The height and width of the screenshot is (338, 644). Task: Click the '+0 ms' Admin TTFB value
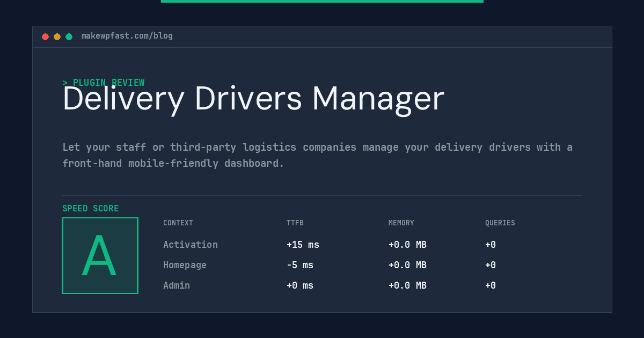300,285
